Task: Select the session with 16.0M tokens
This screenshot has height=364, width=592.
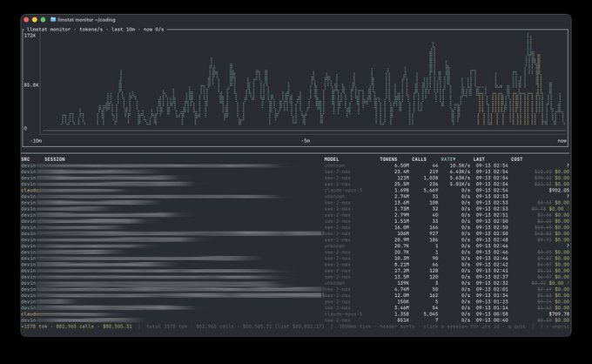Action: coord(295,227)
